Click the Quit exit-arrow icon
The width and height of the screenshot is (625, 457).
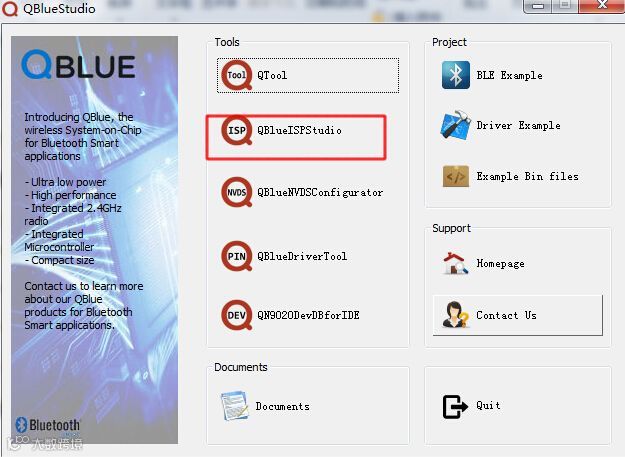[456, 406]
